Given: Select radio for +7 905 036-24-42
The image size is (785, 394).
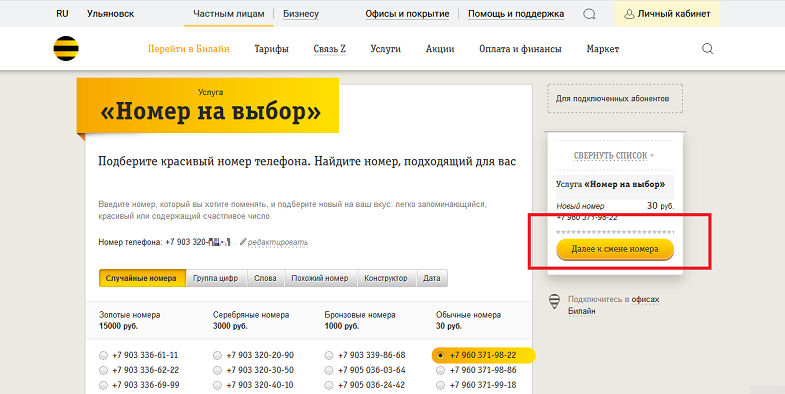Looking at the screenshot, I should click(x=329, y=385).
